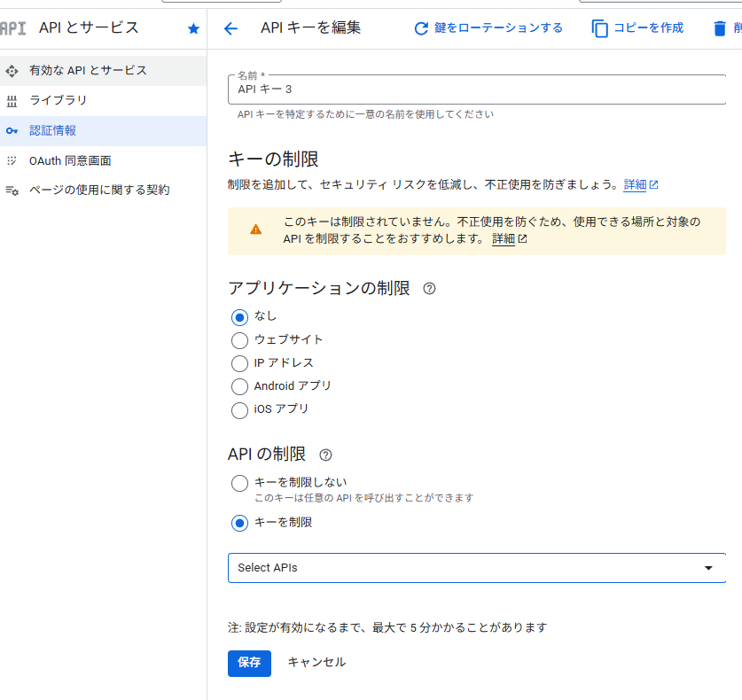Image resolution: width=742 pixels, height=700 pixels.
Task: Click the name hint text below field
Action: (365, 114)
